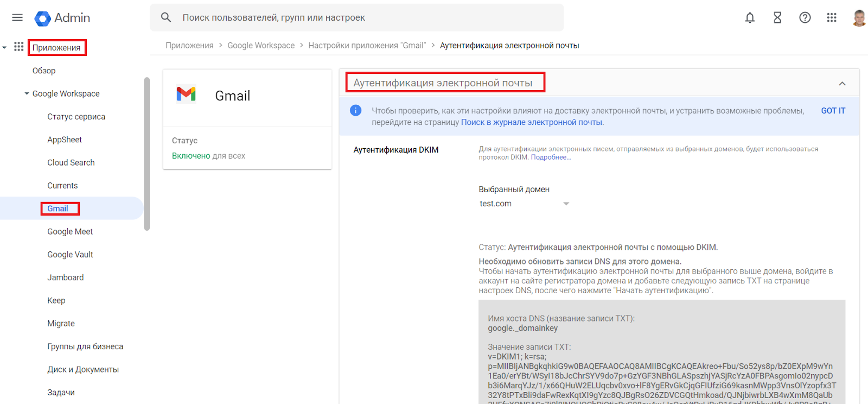Click the v=DKIM1; k=rsa; record text
868x404 pixels.
pyautogui.click(x=517, y=357)
